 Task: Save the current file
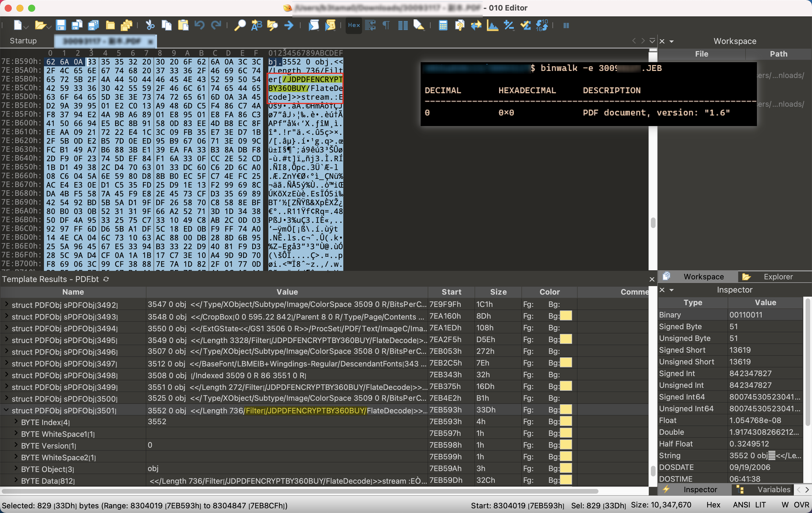61,25
